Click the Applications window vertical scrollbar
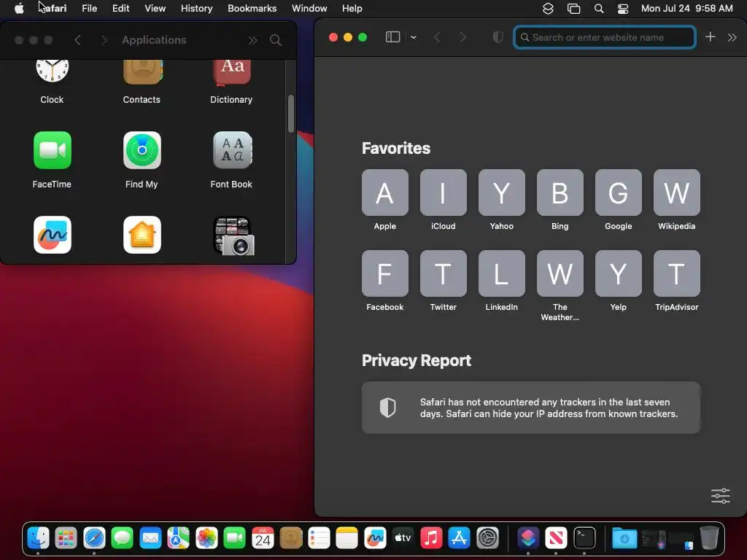The image size is (747, 560). pyautogui.click(x=290, y=114)
